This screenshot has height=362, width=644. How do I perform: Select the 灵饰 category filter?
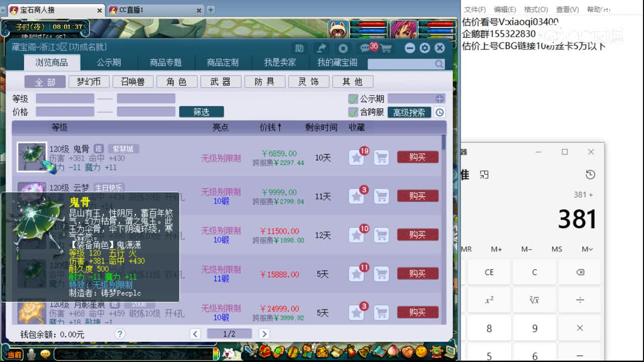click(308, 81)
